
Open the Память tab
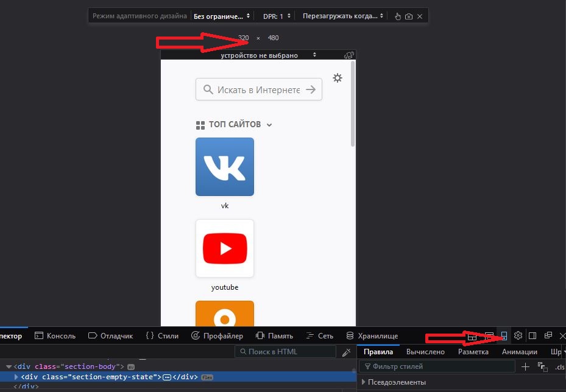[x=274, y=336]
